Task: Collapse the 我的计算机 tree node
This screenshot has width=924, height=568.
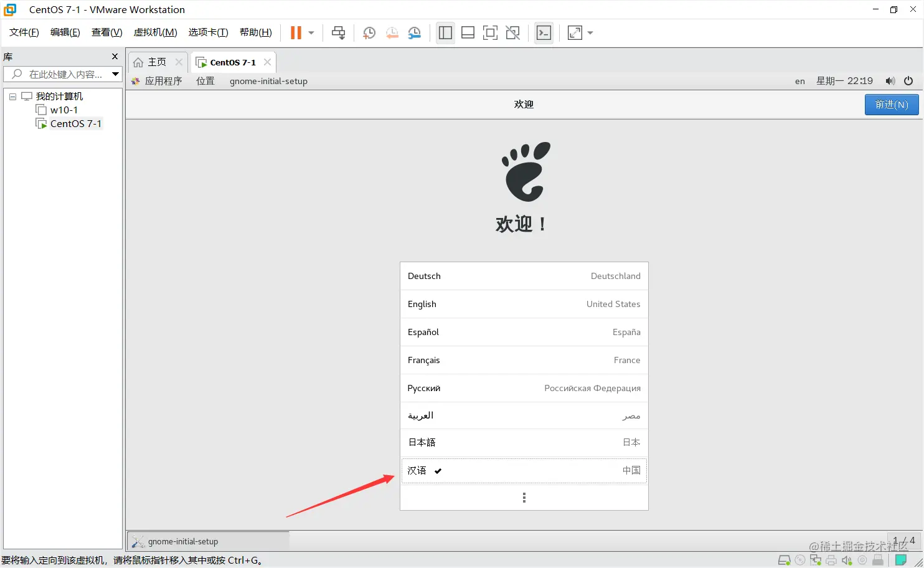Action: (x=12, y=97)
